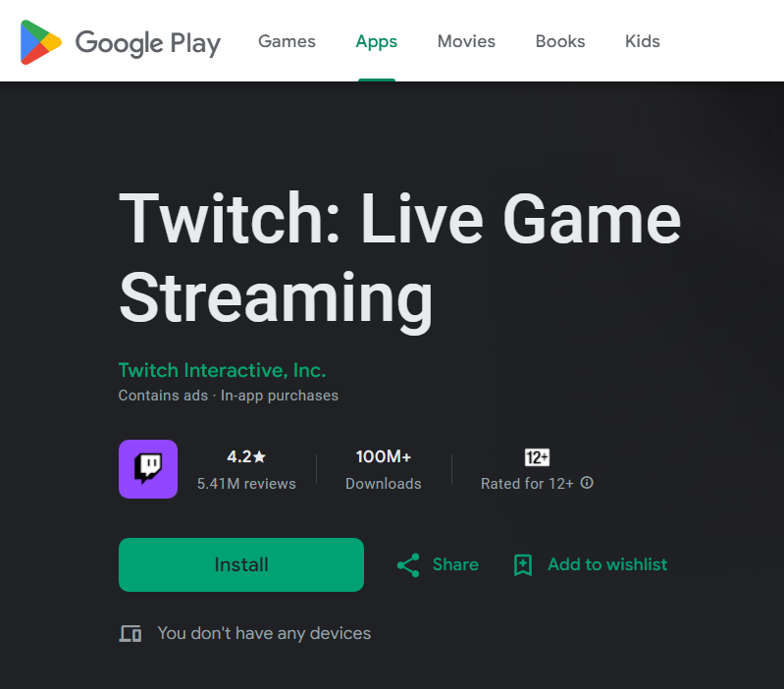Screen dimensions: 784x689
Task: Switch to the Movies tab
Action: click(466, 41)
